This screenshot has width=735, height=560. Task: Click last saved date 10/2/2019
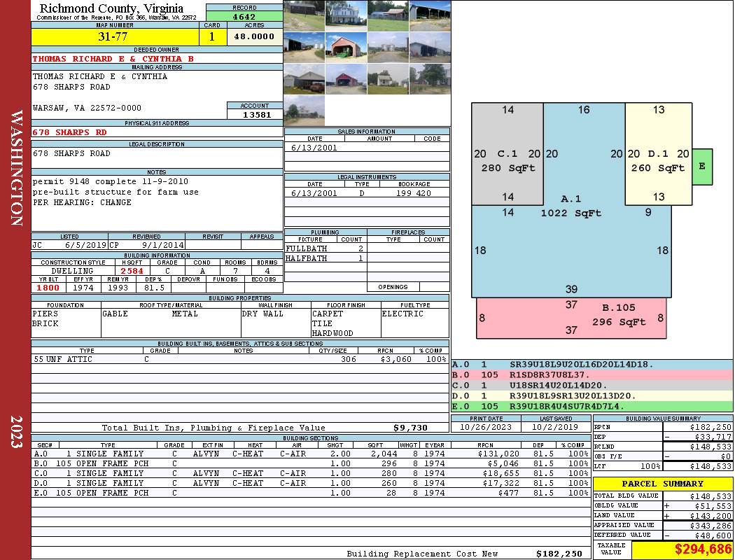pos(555,427)
